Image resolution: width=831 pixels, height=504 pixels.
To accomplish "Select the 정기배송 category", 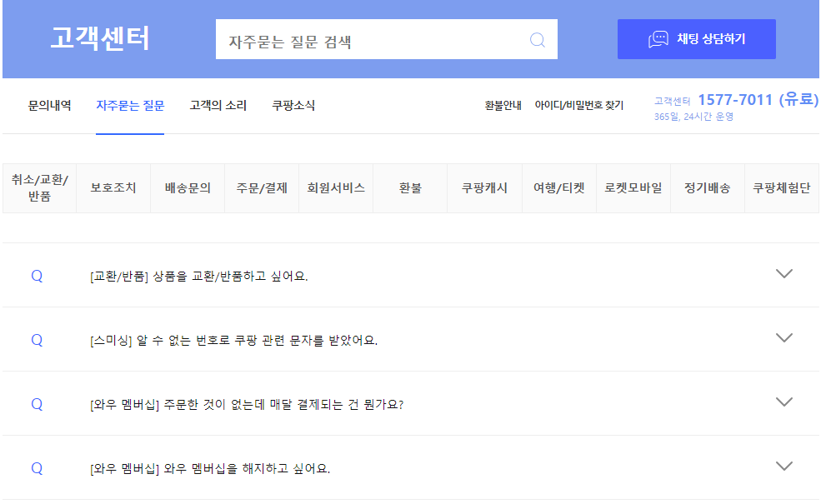I will tap(708, 188).
